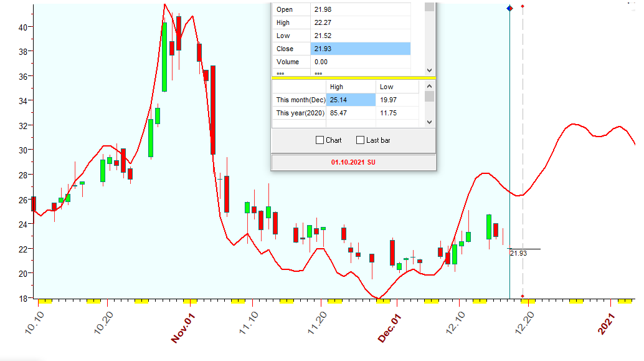Select This year high value 85.47
Viewport: 644px width, 361px height.
pyautogui.click(x=351, y=113)
